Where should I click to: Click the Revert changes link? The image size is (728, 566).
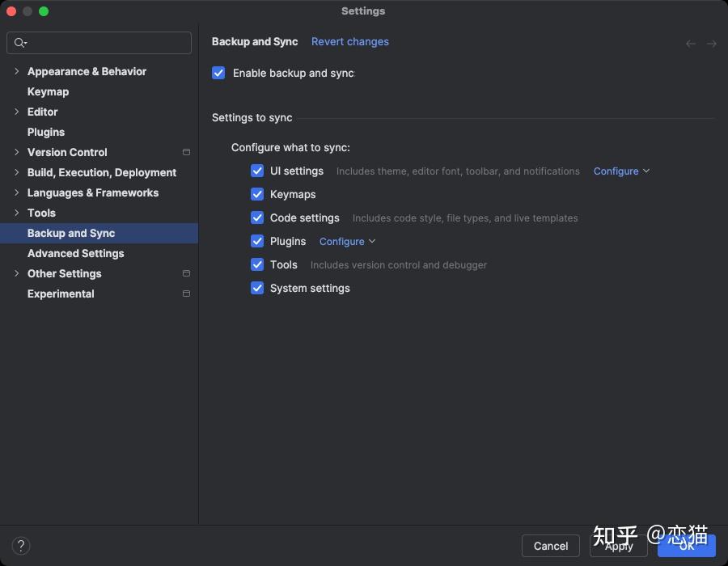350,41
